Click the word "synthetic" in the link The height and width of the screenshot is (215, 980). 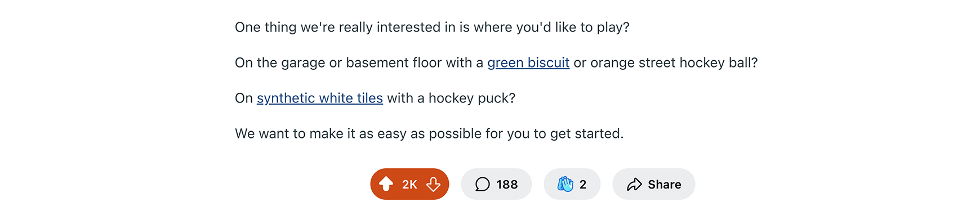pos(286,98)
